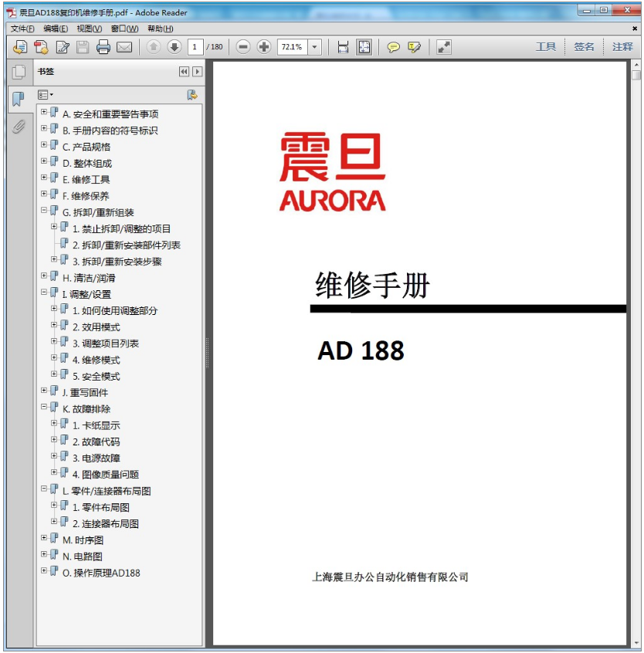
Task: Open bookmark 2. 拆卸/重新安装部件列表
Action: pos(126,245)
